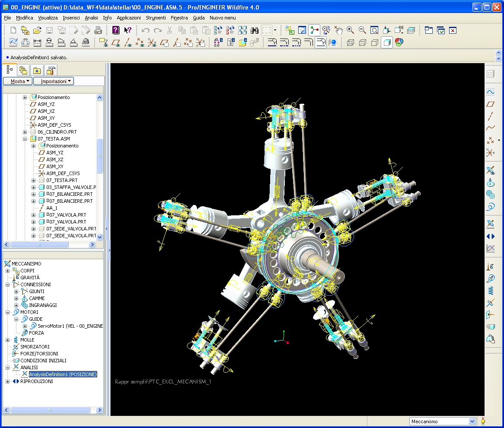This screenshot has width=504, height=428.
Task: Click the cam connection icon in right toolbar
Action: (491, 182)
